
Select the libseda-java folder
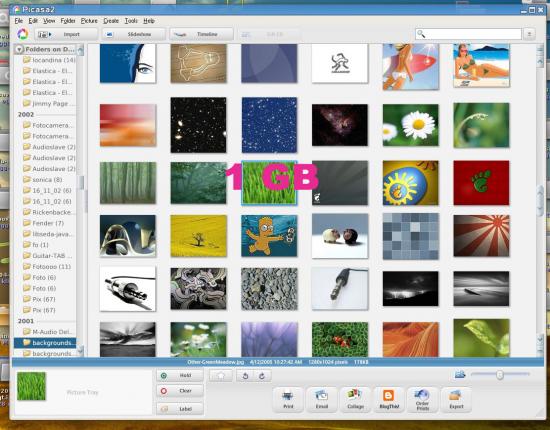[x=49, y=234]
